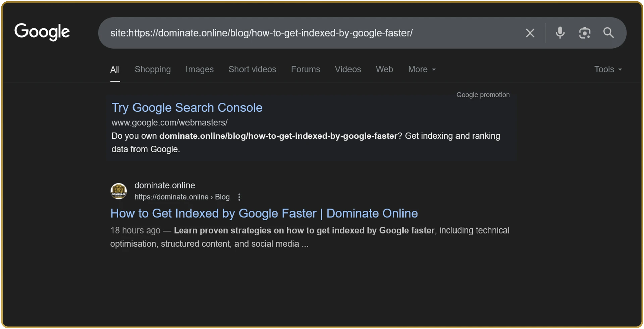644x329 pixels.
Task: Click the Google promotion label
Action: tap(483, 95)
